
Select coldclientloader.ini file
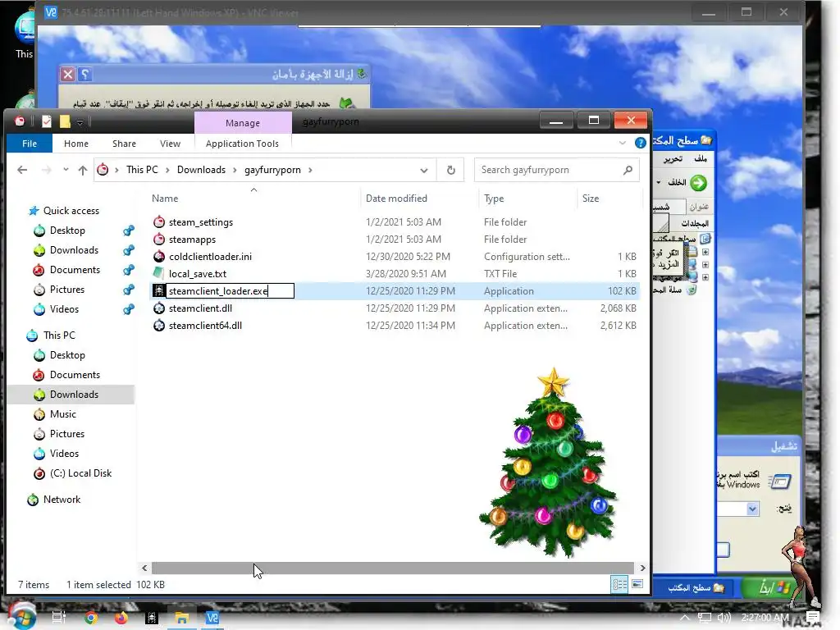[x=210, y=257]
